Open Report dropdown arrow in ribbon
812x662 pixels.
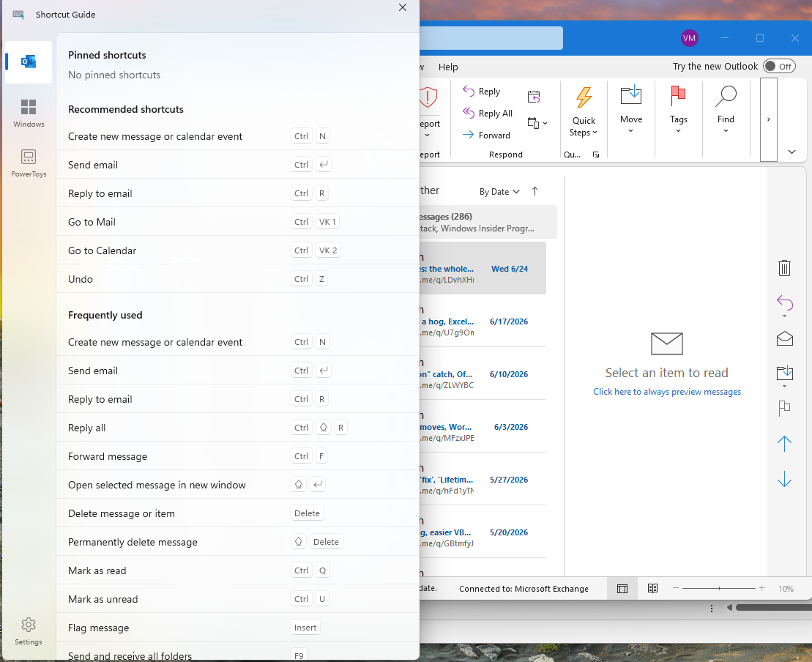click(427, 135)
